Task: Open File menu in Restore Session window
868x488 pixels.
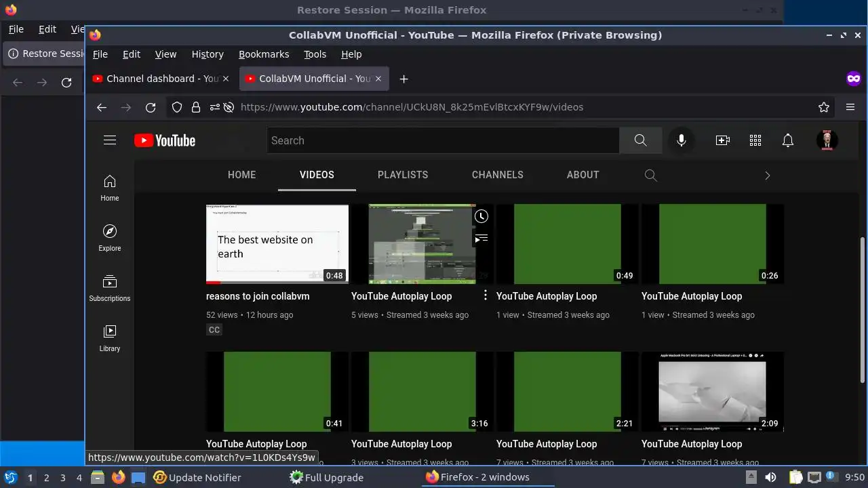Action: (x=16, y=29)
